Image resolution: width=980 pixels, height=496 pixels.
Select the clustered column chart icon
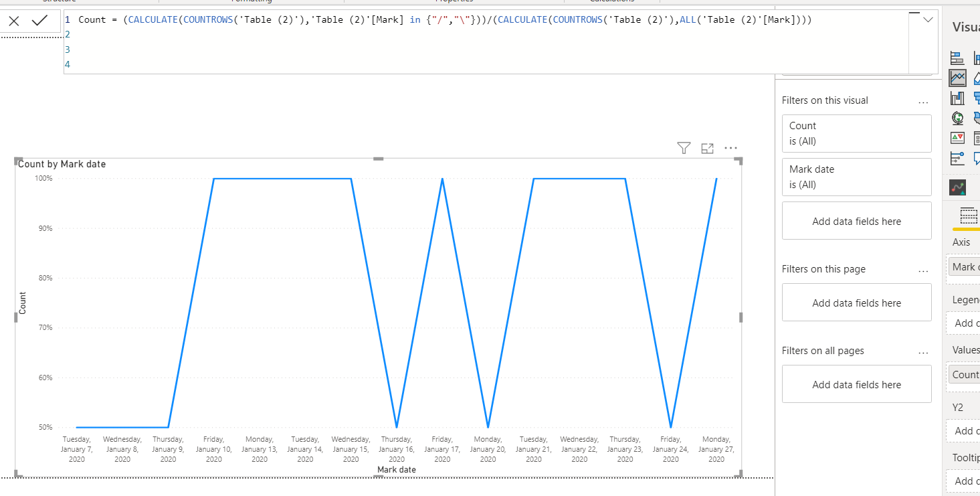pos(976,58)
